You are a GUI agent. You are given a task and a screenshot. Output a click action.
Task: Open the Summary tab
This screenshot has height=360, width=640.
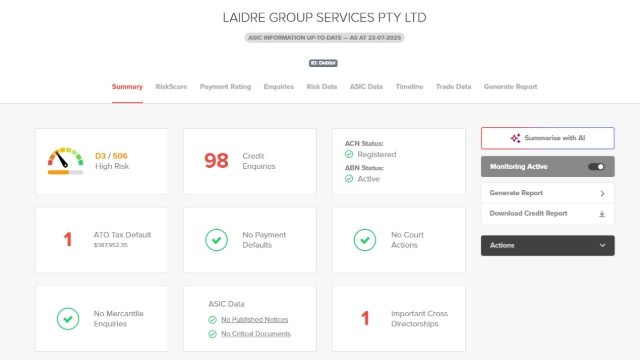pyautogui.click(x=127, y=87)
